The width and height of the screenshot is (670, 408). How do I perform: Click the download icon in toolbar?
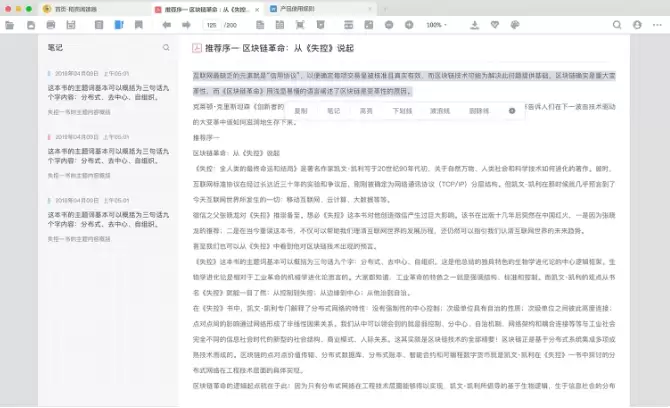click(x=474, y=25)
